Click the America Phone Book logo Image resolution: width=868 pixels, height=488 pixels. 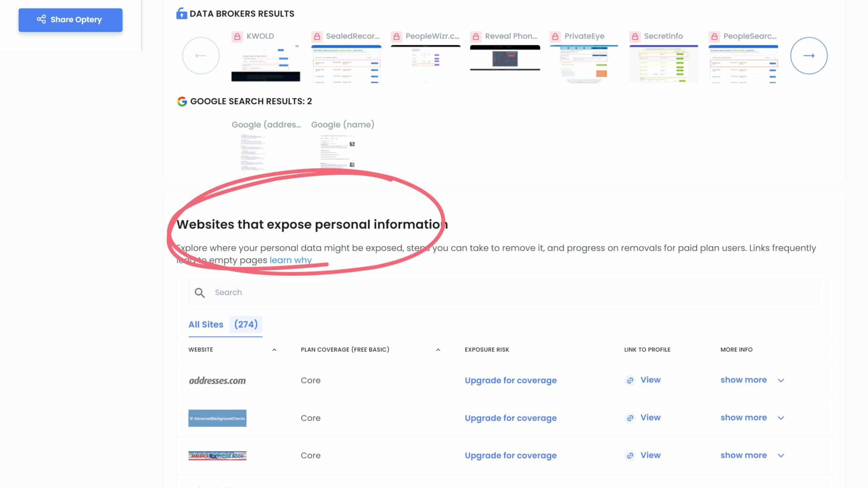pos(217,456)
